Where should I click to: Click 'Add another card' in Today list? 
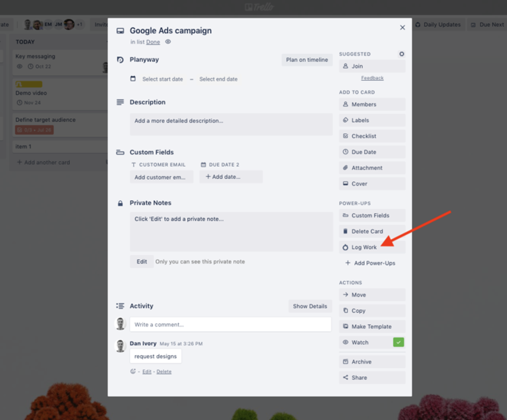43,162
